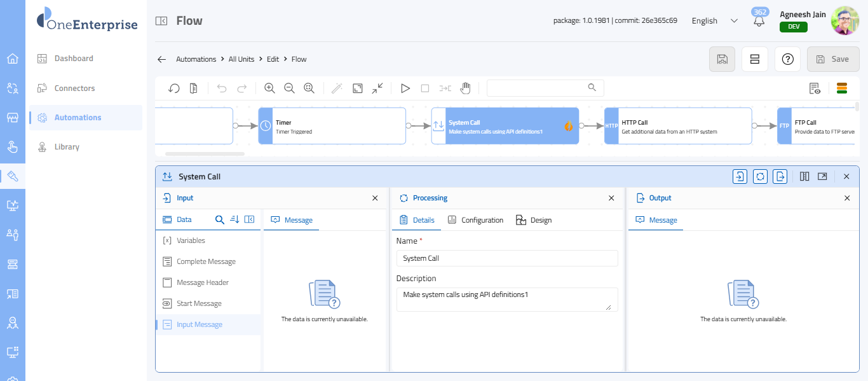
Task: Click the log viewer eye icon
Action: pyautogui.click(x=815, y=88)
